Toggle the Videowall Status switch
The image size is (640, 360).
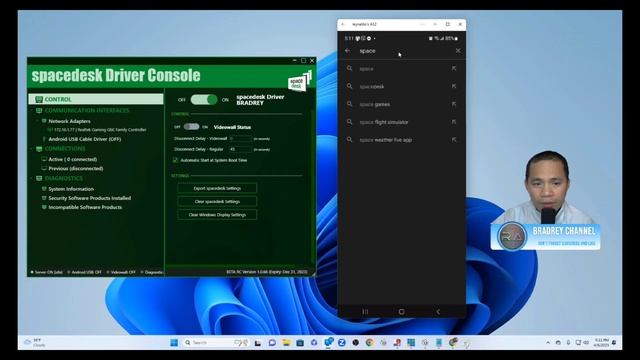191,127
